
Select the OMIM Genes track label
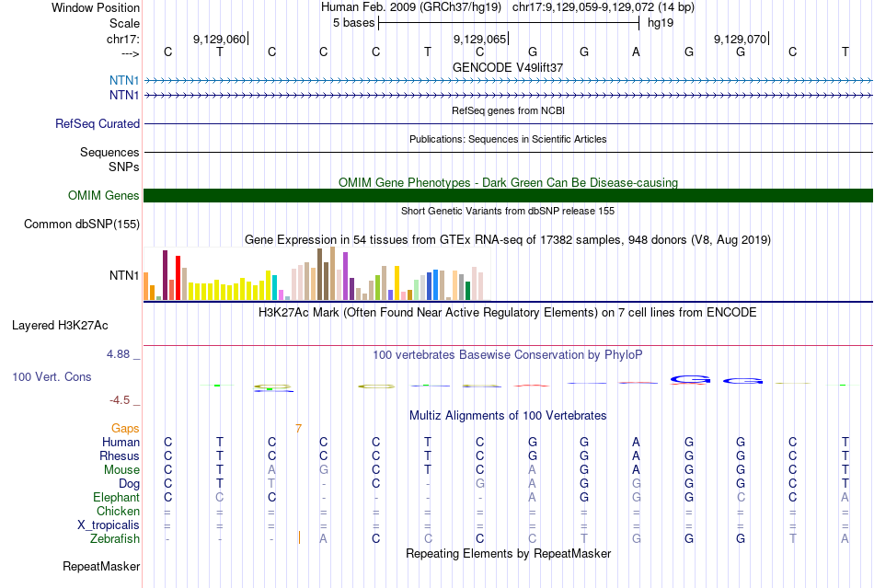(103, 196)
